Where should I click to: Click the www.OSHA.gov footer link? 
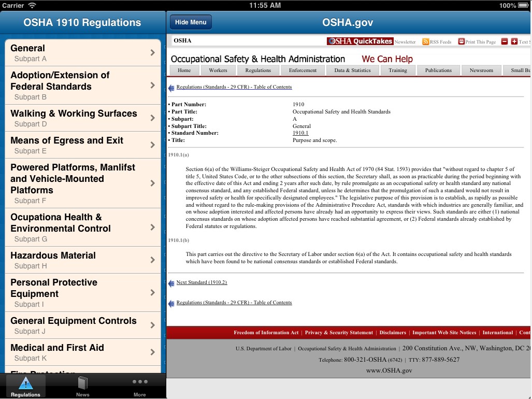[x=389, y=370]
